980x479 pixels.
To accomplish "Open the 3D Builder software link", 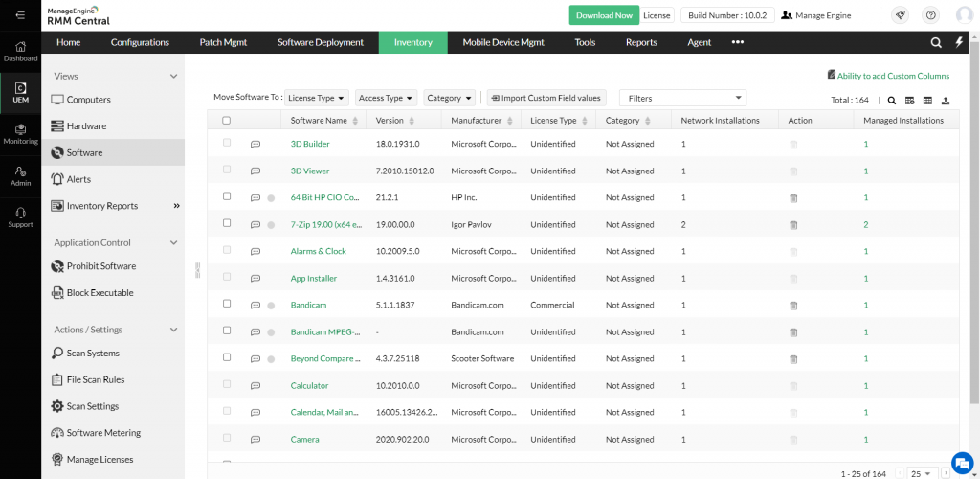I will click(309, 144).
